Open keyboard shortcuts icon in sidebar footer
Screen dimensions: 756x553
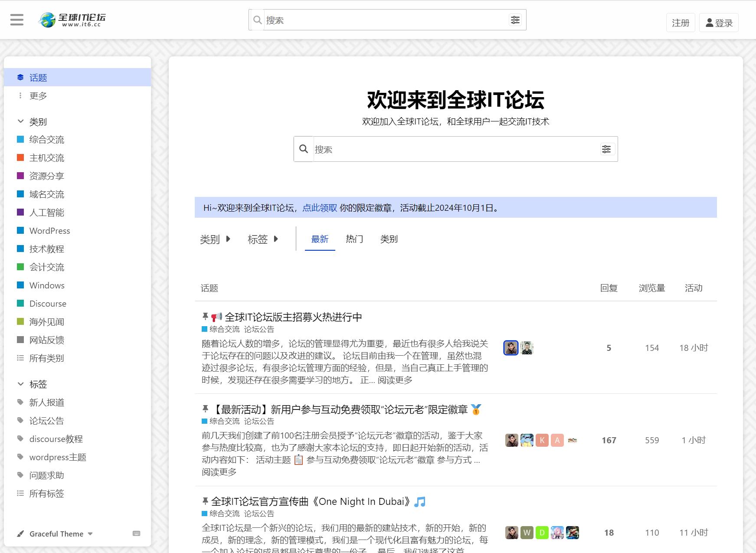point(137,533)
